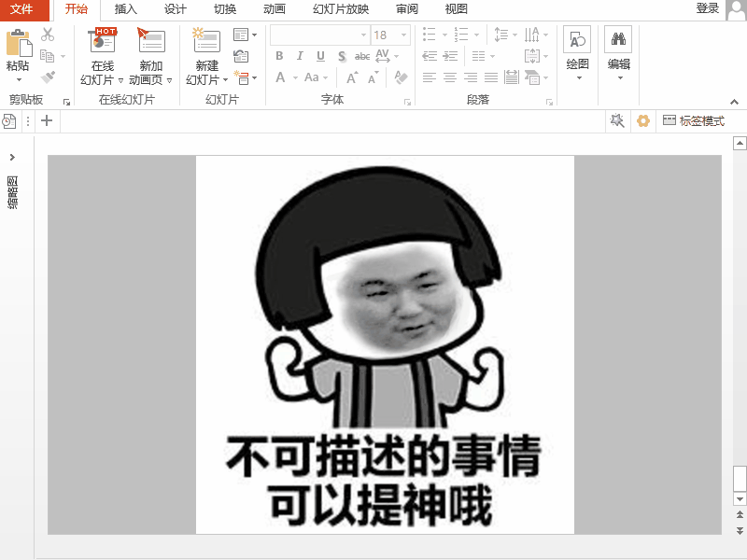Open the Online Slides HOT icon

[103, 40]
